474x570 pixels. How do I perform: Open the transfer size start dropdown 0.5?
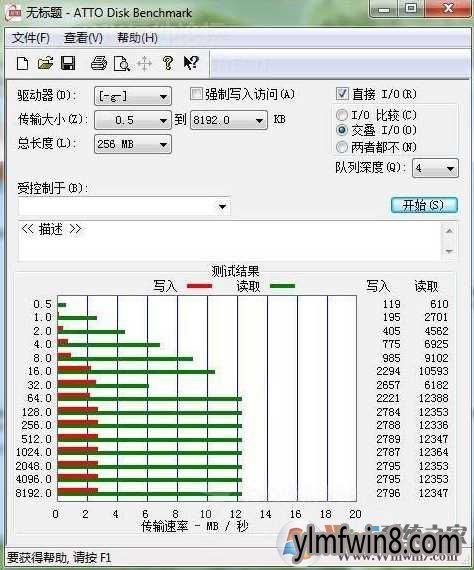[133, 120]
